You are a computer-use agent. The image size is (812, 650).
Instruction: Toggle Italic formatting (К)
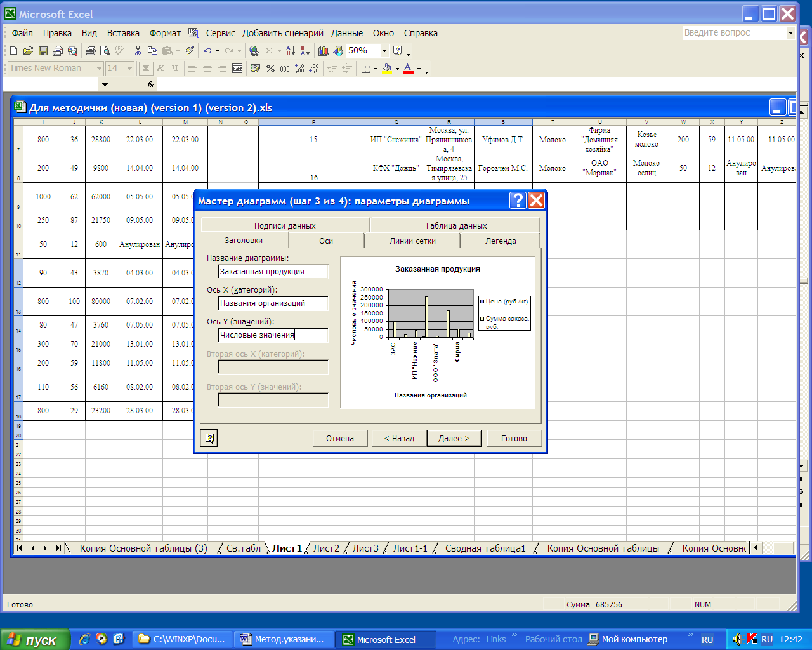(160, 69)
